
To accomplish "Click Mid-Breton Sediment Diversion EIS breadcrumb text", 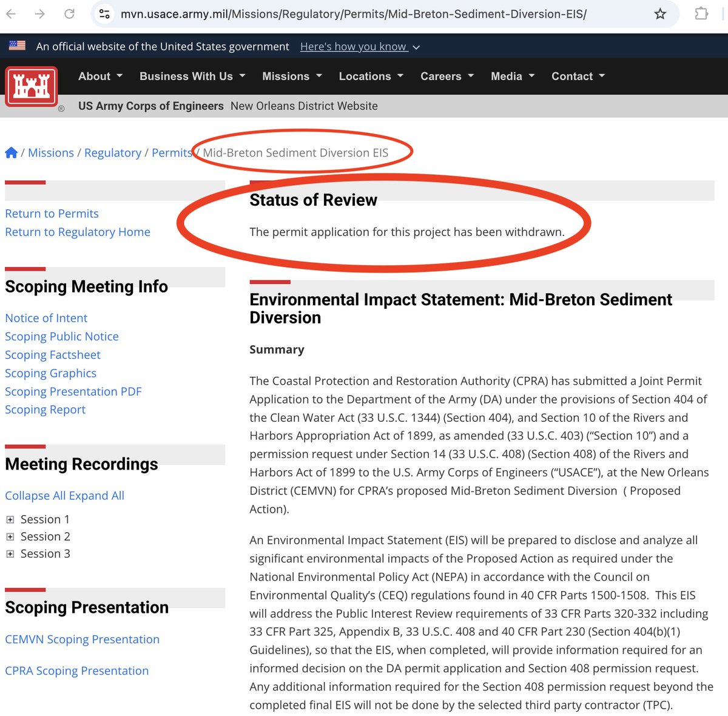I will (x=295, y=153).
